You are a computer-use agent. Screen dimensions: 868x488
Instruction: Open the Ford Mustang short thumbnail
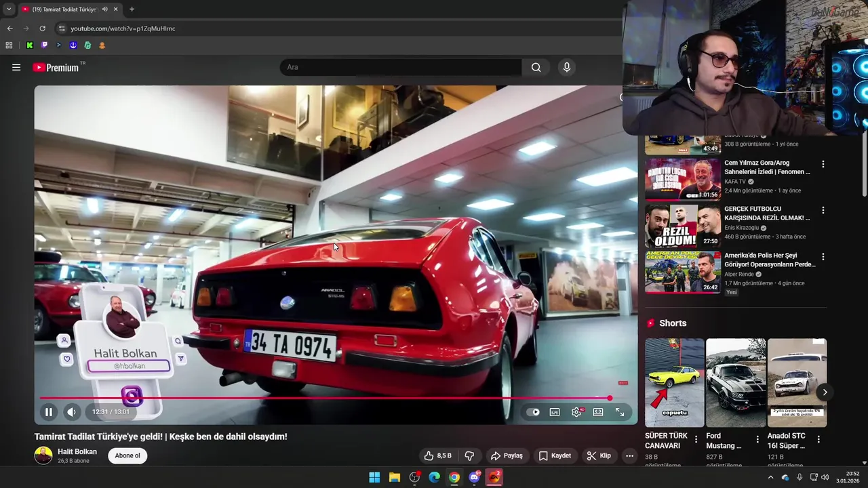tap(736, 382)
